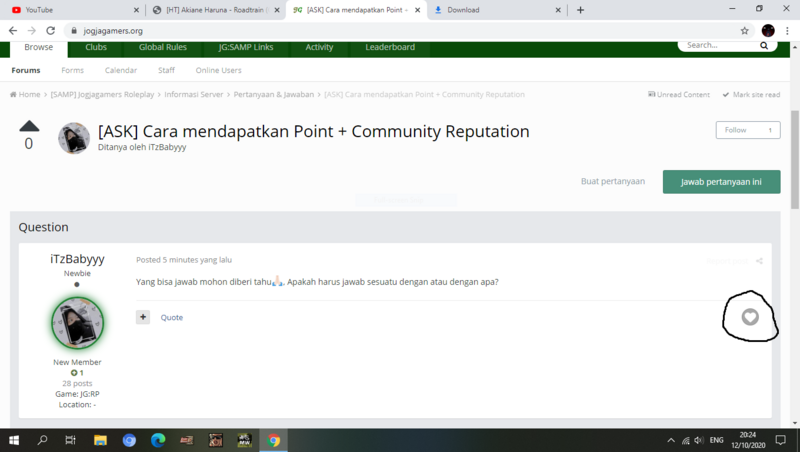Select the Forms sub-navigation item
Viewport: 800px width, 452px height.
[72, 70]
